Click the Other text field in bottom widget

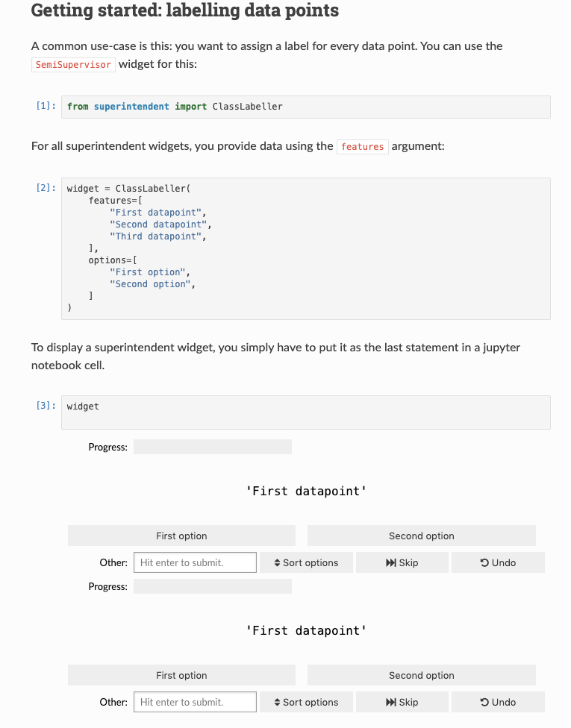coord(195,701)
